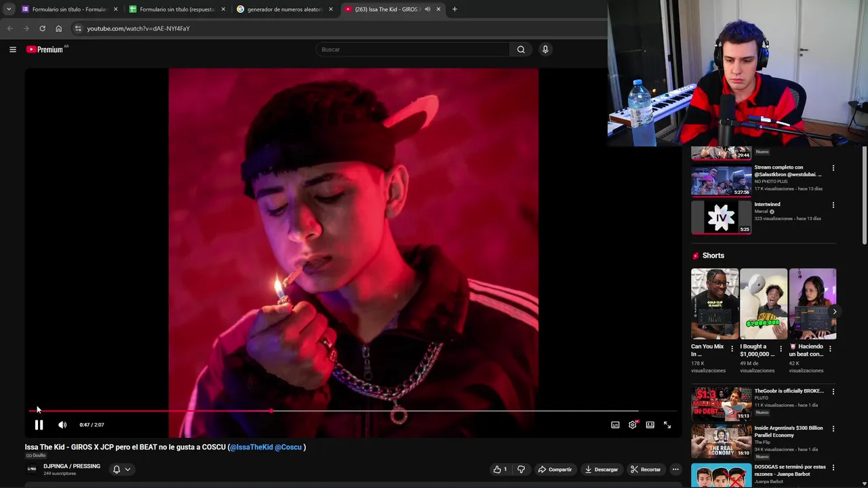Create a clip with Recortar
The image size is (868, 488).
tap(646, 469)
